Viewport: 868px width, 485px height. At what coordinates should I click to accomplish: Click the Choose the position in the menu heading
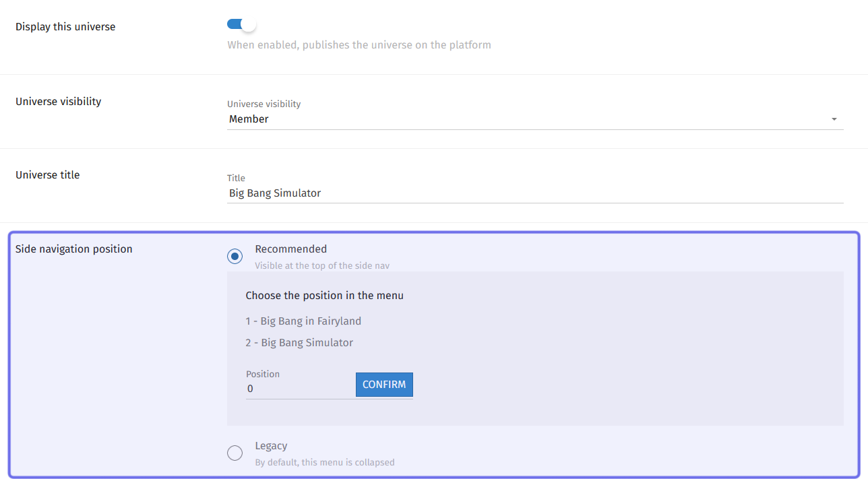click(x=324, y=296)
